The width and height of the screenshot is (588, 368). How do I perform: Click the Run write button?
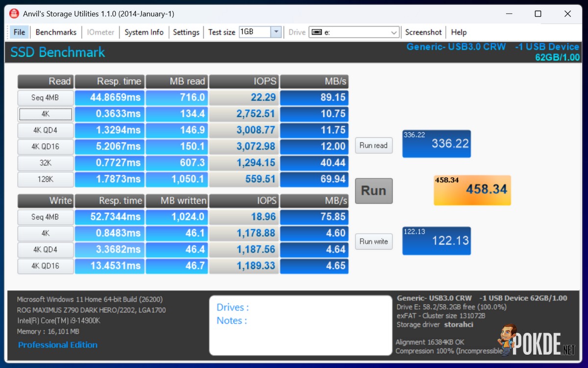click(x=373, y=241)
